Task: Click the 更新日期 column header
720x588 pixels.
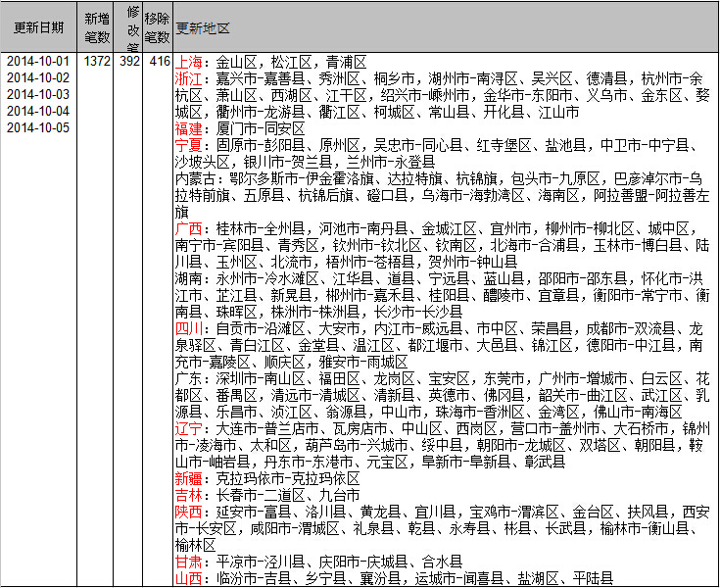Action: click(x=39, y=27)
